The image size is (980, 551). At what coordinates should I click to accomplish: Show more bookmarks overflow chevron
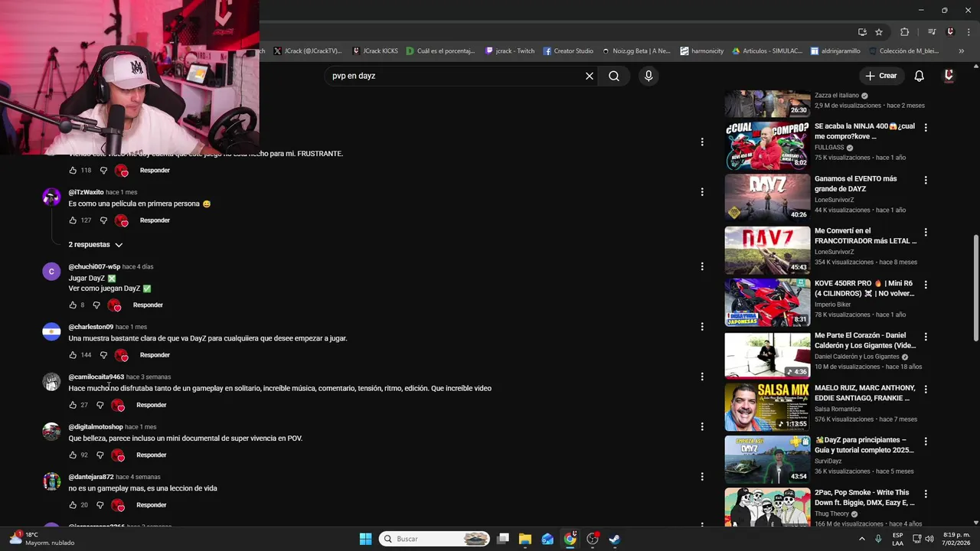(x=961, y=51)
